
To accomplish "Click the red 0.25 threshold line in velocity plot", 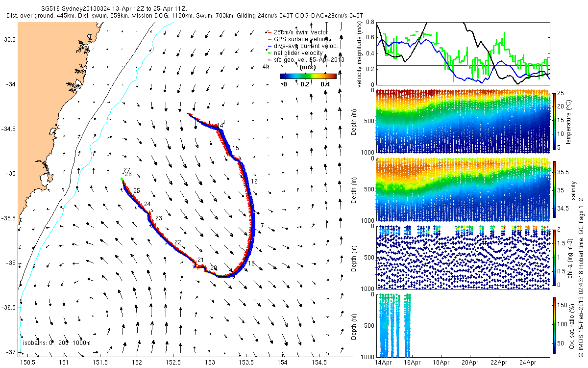I will 463,65.
